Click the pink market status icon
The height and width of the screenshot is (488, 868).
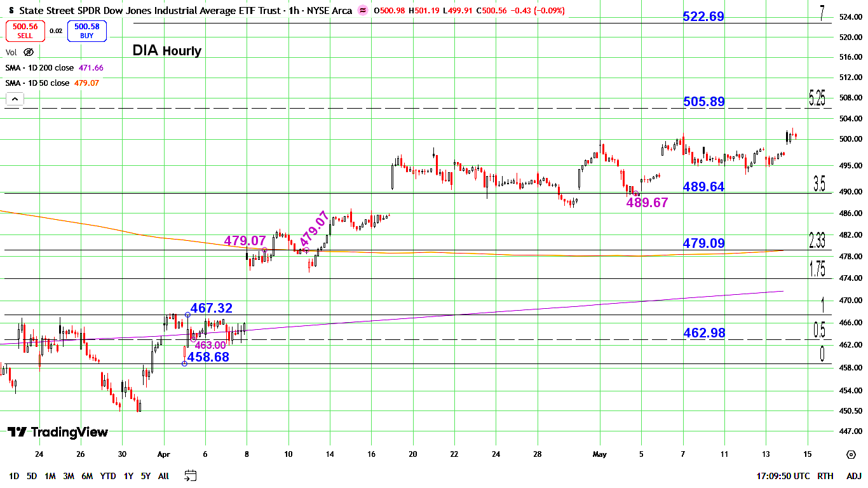tap(362, 11)
